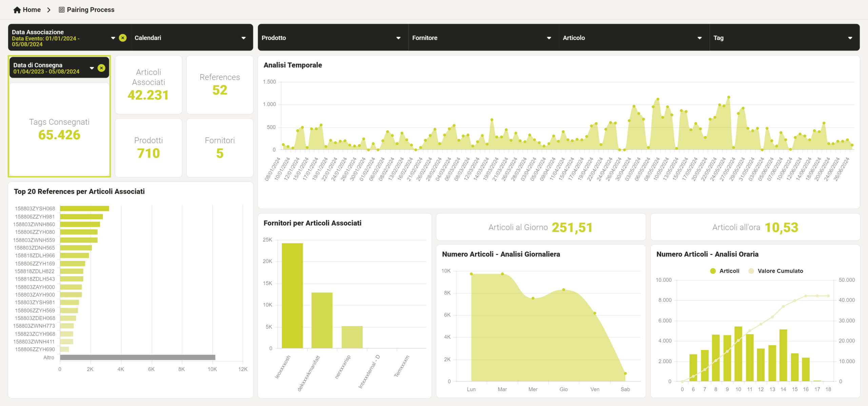This screenshot has height=406, width=868.
Task: Expand Data di Consegna dropdown arrow
Action: pyautogui.click(x=92, y=68)
